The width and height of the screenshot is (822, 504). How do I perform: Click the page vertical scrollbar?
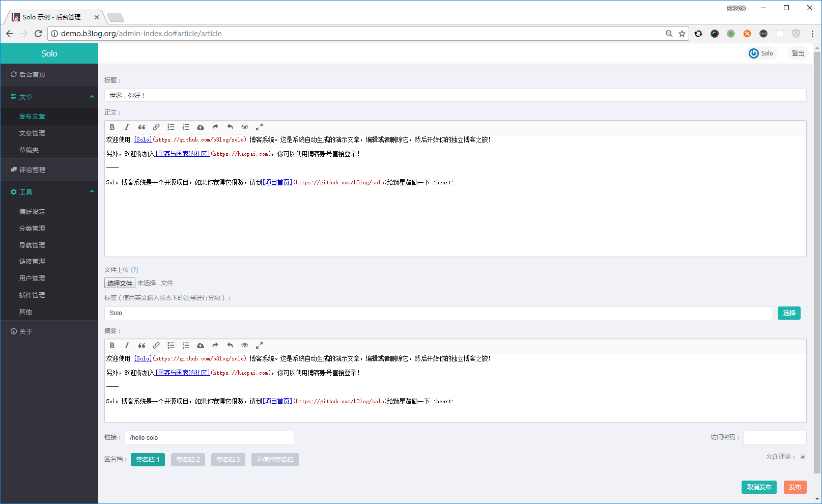(x=817, y=262)
